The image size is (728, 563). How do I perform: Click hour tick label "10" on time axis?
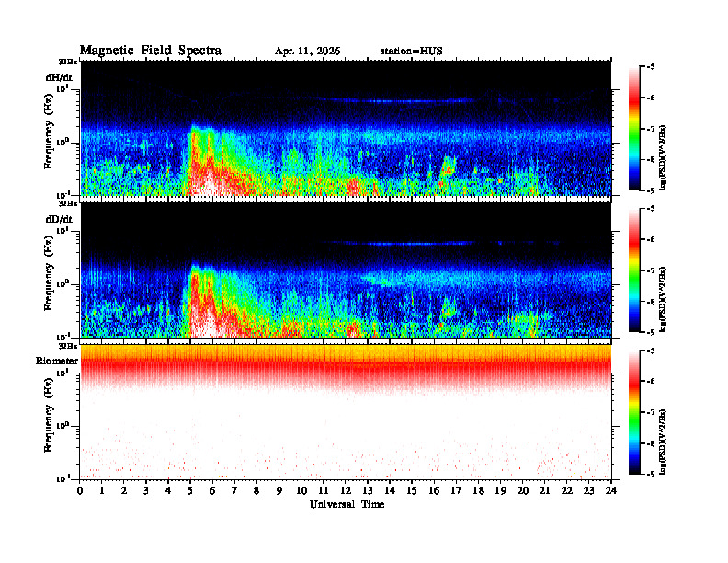point(301,490)
